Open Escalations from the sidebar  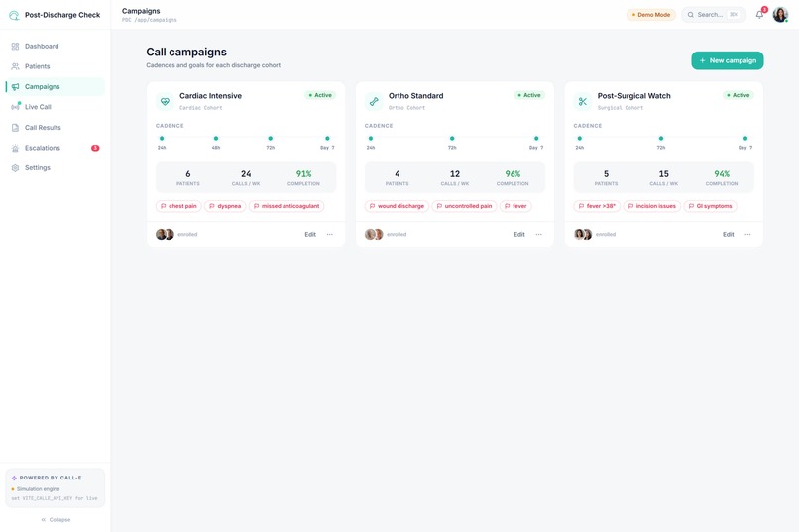(x=56, y=148)
